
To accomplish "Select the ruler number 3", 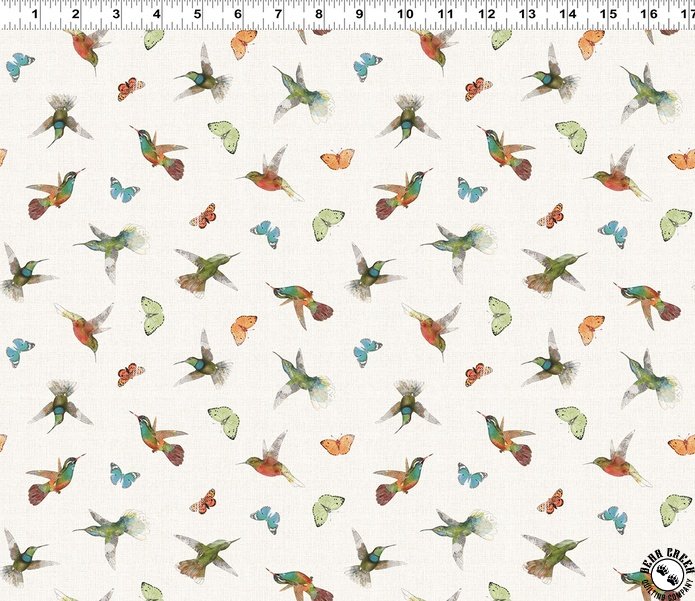I will (116, 14).
